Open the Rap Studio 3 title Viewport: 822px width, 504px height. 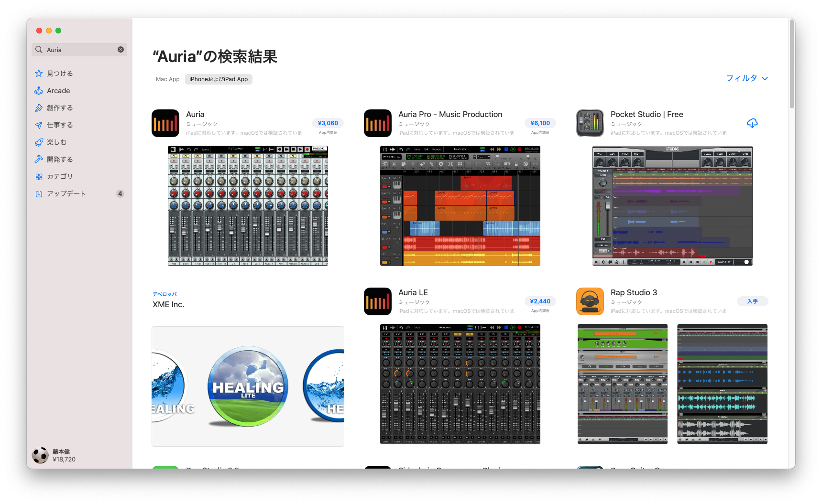[634, 292]
